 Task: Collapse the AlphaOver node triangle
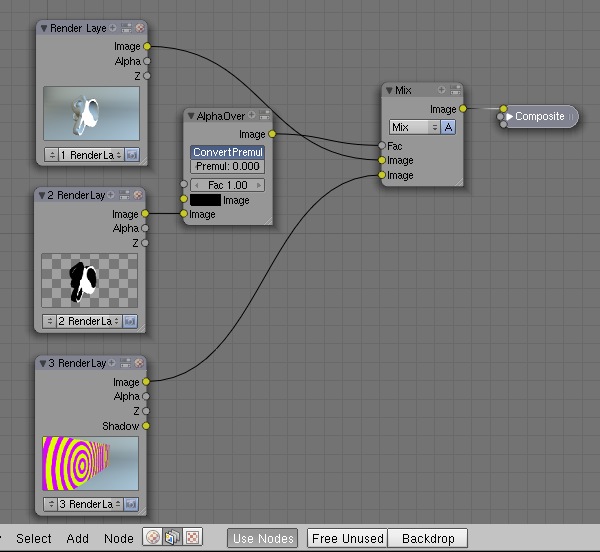coord(191,116)
